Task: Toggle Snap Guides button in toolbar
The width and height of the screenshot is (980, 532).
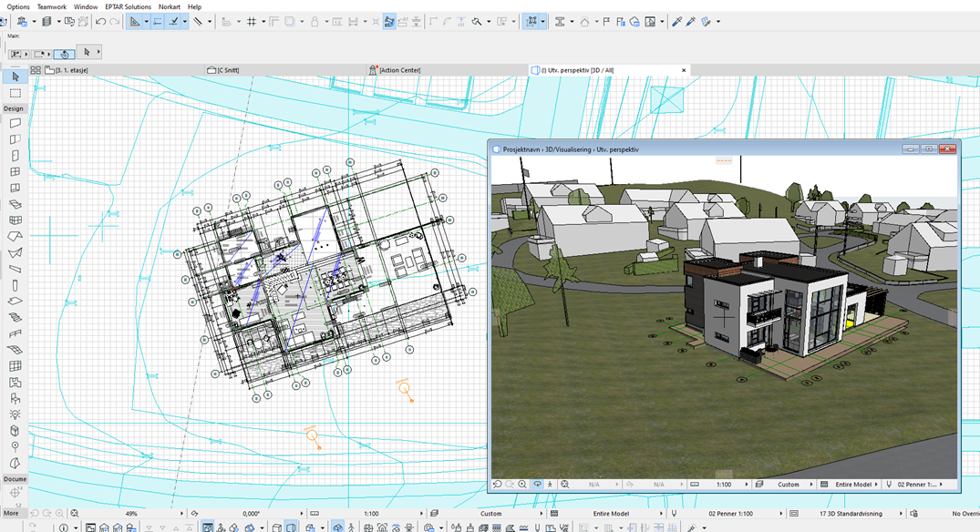Action: (158, 22)
